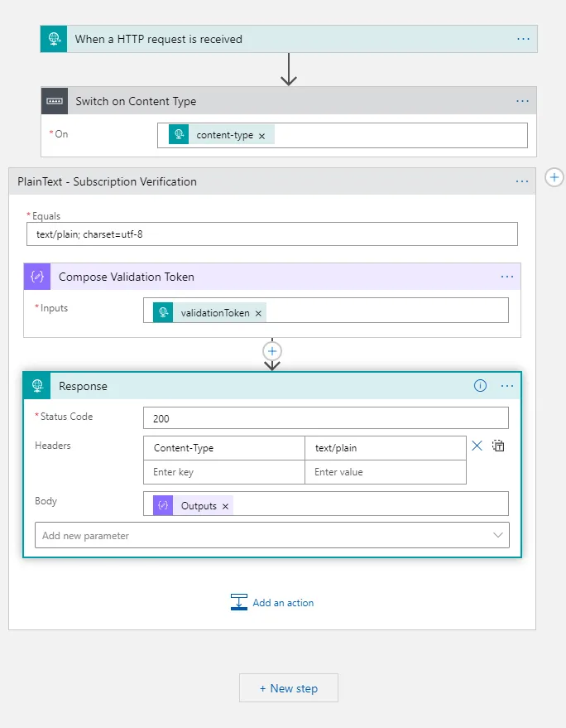Remove the Outputs token from Body
The image size is (566, 728).
pos(225,507)
